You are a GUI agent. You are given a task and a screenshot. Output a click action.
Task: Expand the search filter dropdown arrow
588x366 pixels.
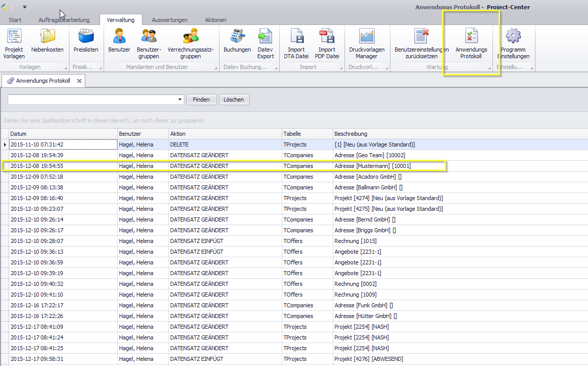pyautogui.click(x=180, y=100)
